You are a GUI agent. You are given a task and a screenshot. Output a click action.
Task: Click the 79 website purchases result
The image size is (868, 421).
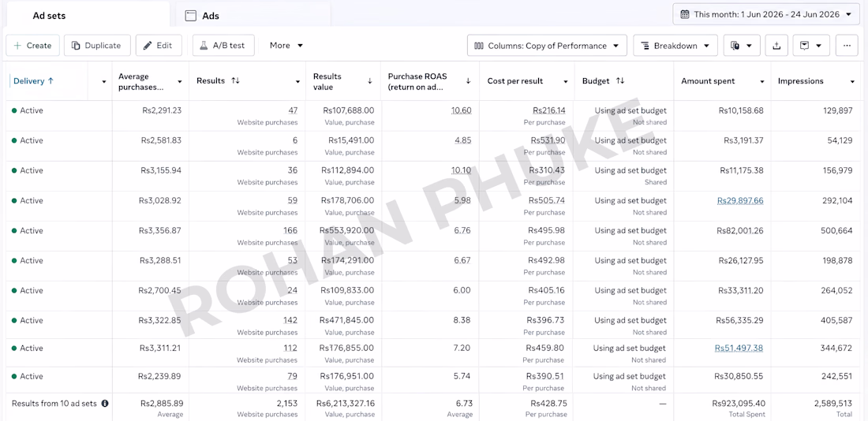[292, 376]
